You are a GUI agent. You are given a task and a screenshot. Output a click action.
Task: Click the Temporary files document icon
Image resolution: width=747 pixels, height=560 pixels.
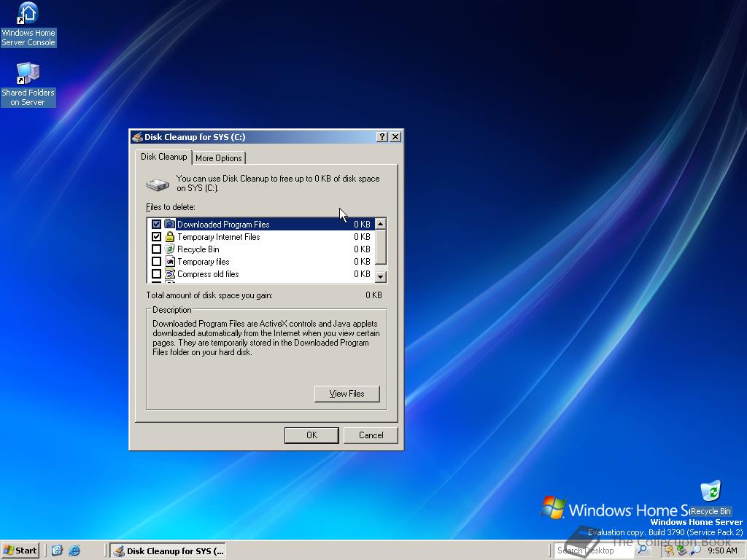tap(169, 261)
